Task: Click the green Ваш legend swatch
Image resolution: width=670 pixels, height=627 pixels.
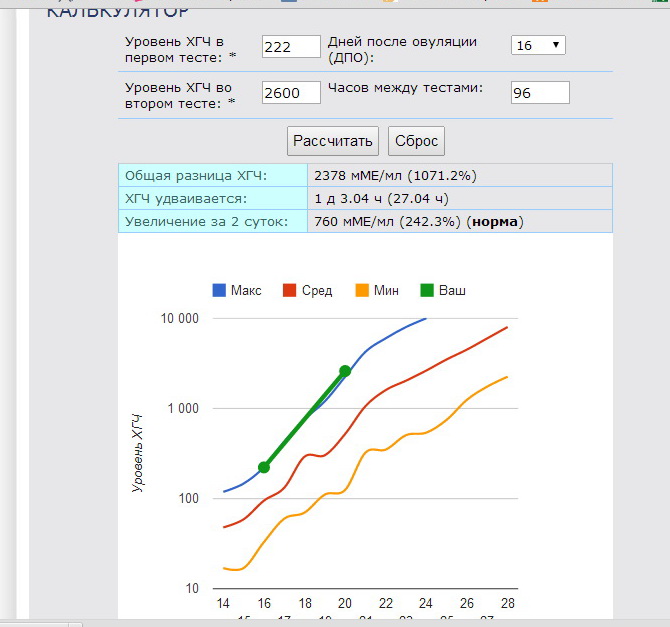Action: [x=428, y=291]
